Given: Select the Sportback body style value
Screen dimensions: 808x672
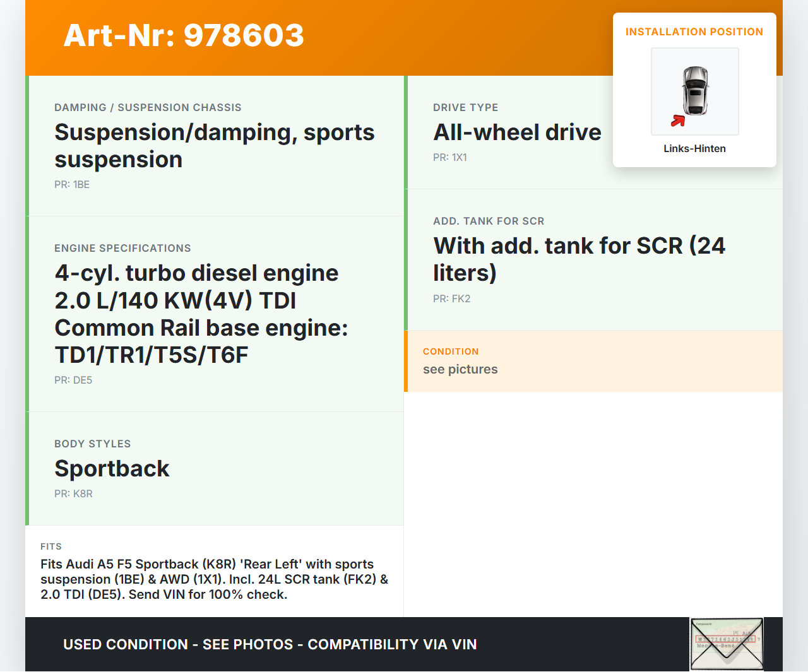Looking at the screenshot, I should (x=112, y=469).
